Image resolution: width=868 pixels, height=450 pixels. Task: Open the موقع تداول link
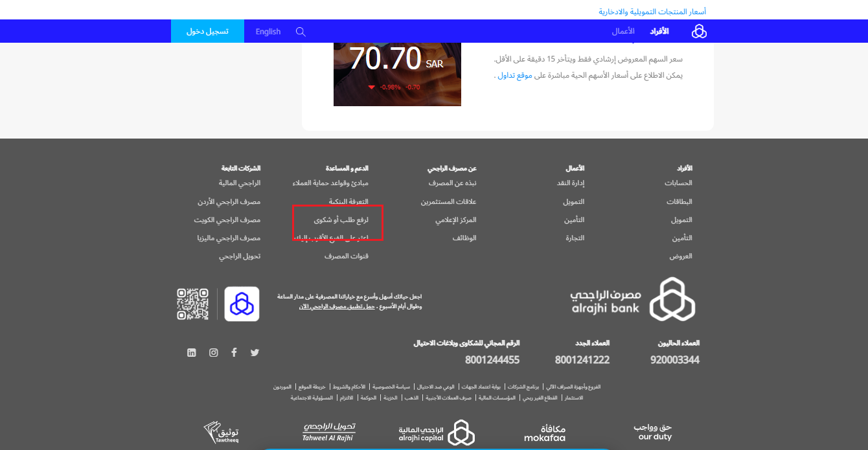[516, 75]
